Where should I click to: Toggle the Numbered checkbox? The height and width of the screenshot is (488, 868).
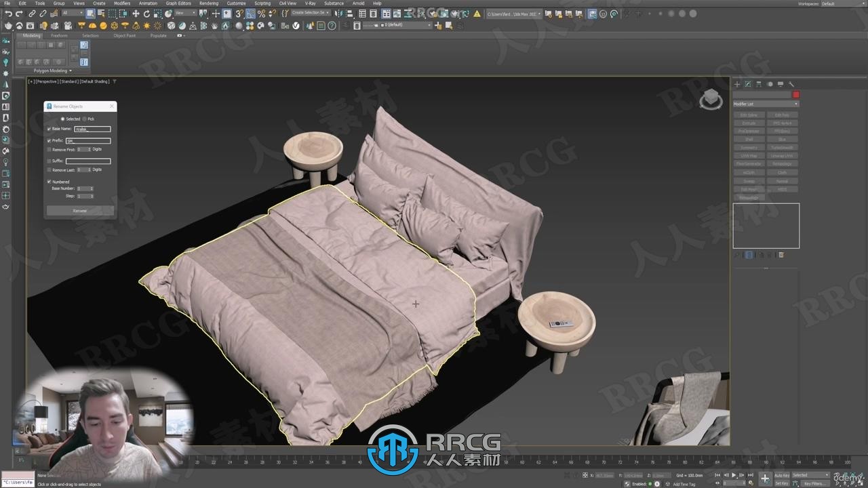pyautogui.click(x=49, y=182)
